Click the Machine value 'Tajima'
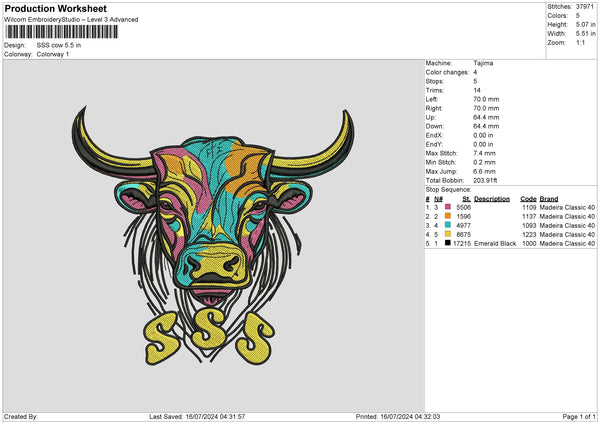This screenshot has width=600, height=424. coord(483,63)
